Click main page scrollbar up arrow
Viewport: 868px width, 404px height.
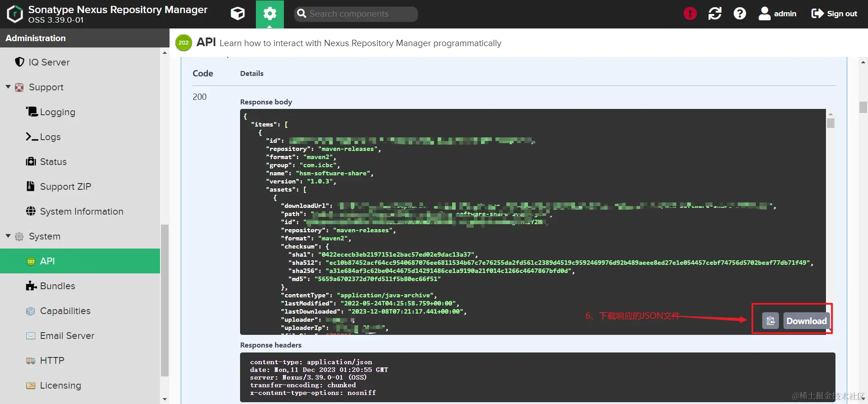pyautogui.click(x=863, y=62)
